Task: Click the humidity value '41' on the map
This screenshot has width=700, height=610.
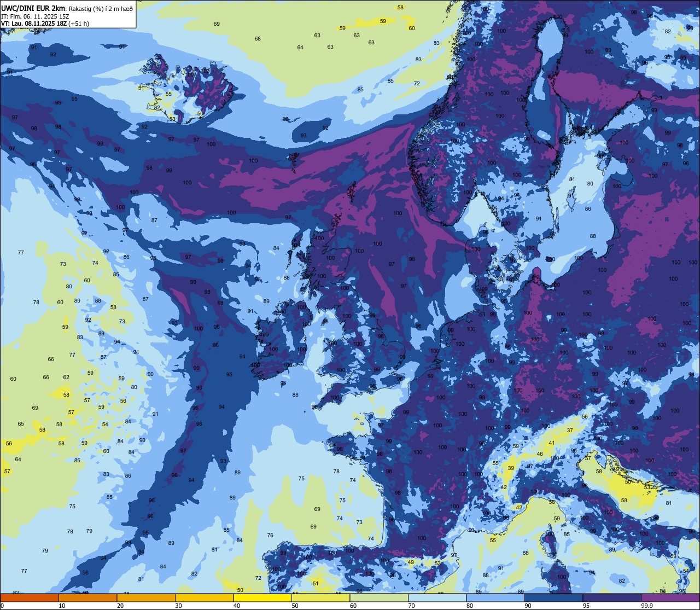Action: (552, 443)
